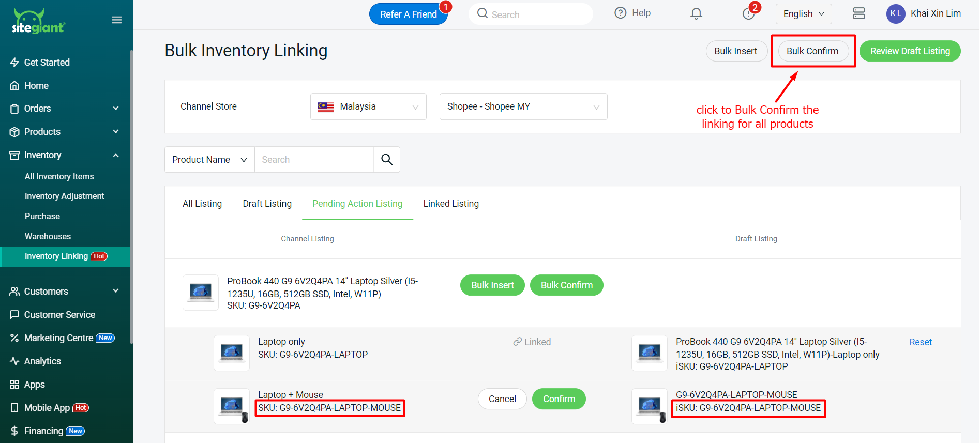Click the hamburger menu icon to collapse sidebar
Image resolution: width=980 pixels, height=444 pixels.
point(117,20)
